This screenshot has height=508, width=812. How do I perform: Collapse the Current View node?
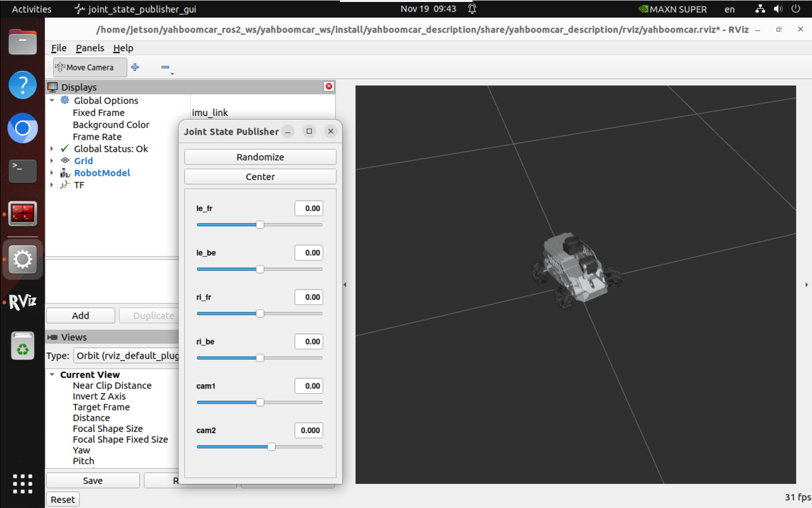[x=52, y=375]
